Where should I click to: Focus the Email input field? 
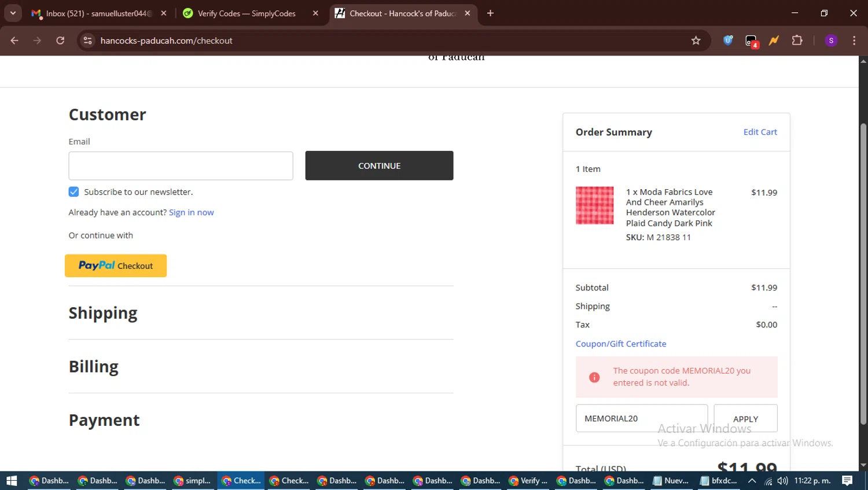tap(181, 166)
